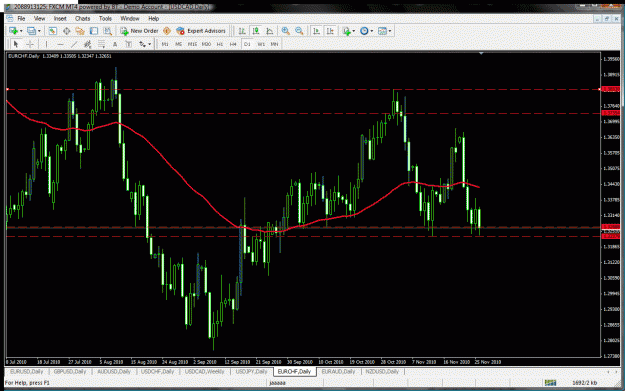625x391 pixels.
Task: Open the Data Window crosshair icon
Action: coord(67,31)
